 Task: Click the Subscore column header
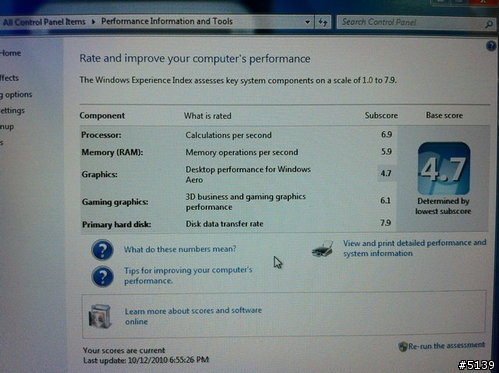click(x=381, y=116)
